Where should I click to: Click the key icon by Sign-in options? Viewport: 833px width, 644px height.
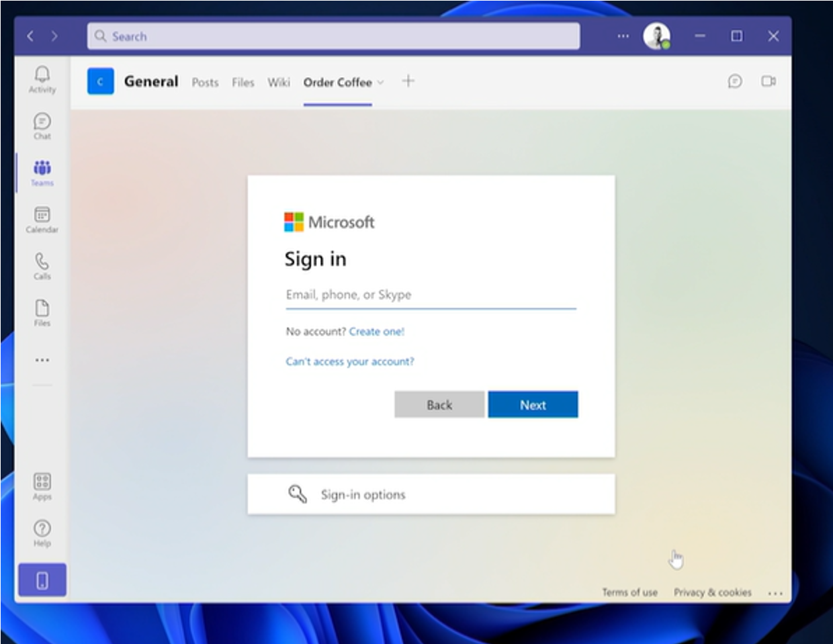click(x=298, y=494)
